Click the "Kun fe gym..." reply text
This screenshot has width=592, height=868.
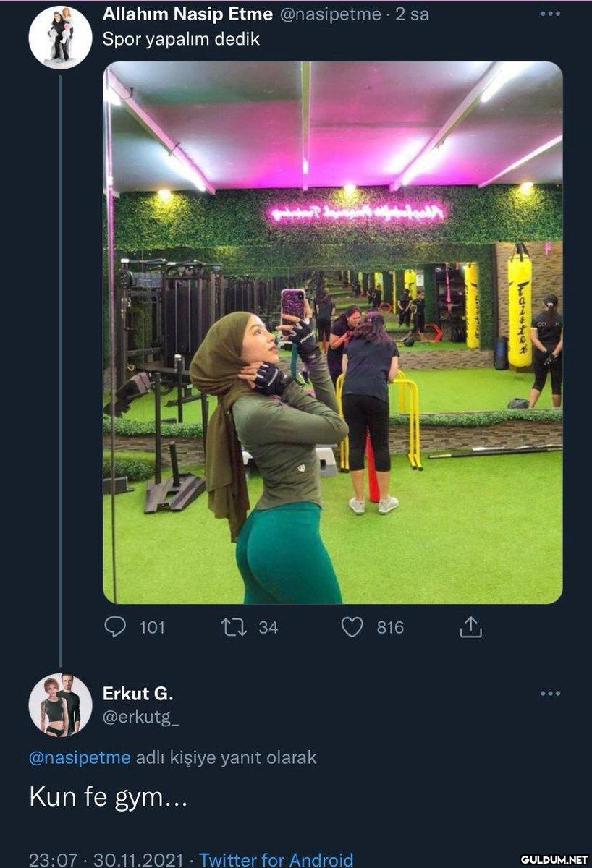pos(109,799)
